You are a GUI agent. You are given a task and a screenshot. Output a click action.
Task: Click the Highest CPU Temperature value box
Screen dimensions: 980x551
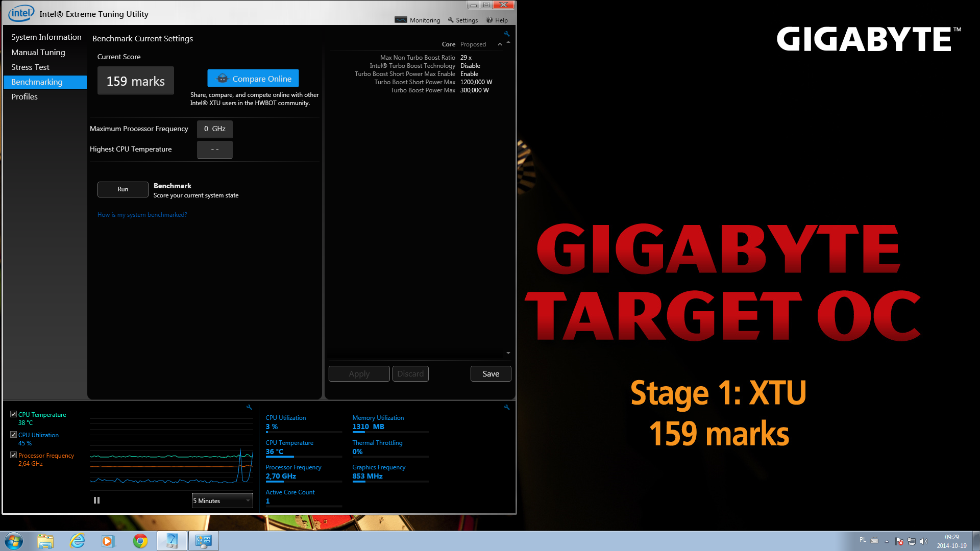(x=215, y=149)
